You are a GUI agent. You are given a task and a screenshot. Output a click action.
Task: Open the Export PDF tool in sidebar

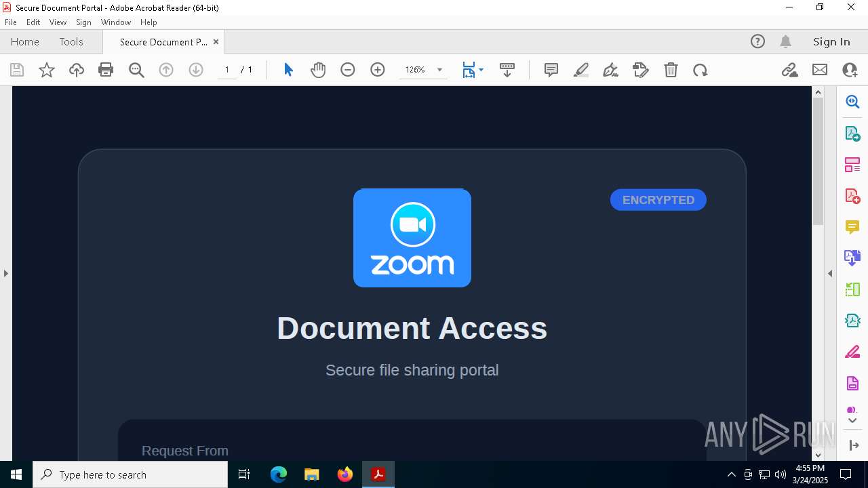[852, 134]
